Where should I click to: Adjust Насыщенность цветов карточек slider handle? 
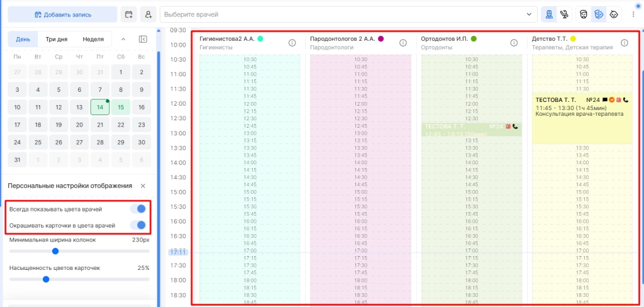[x=46, y=279]
